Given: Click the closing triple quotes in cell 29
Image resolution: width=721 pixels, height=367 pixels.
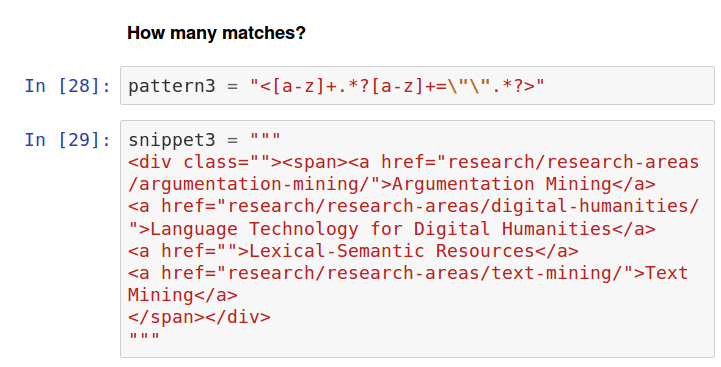Looking at the screenshot, I should pos(144,338).
